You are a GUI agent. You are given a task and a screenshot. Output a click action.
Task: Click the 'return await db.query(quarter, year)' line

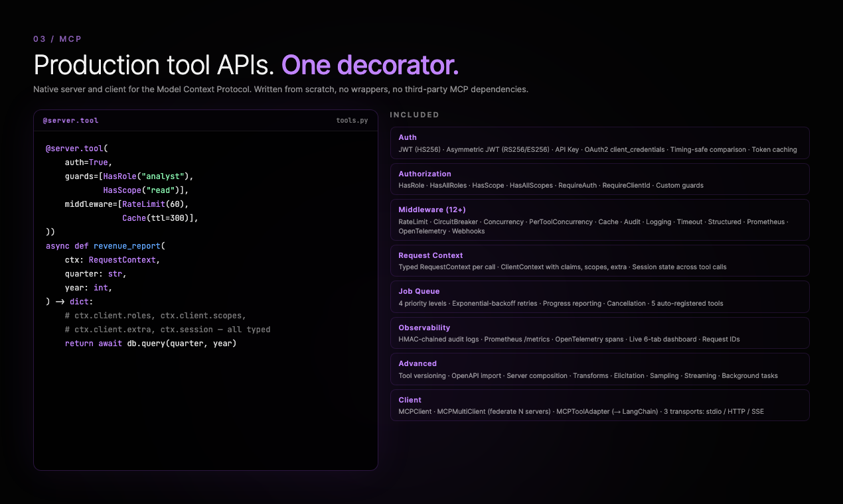click(151, 344)
